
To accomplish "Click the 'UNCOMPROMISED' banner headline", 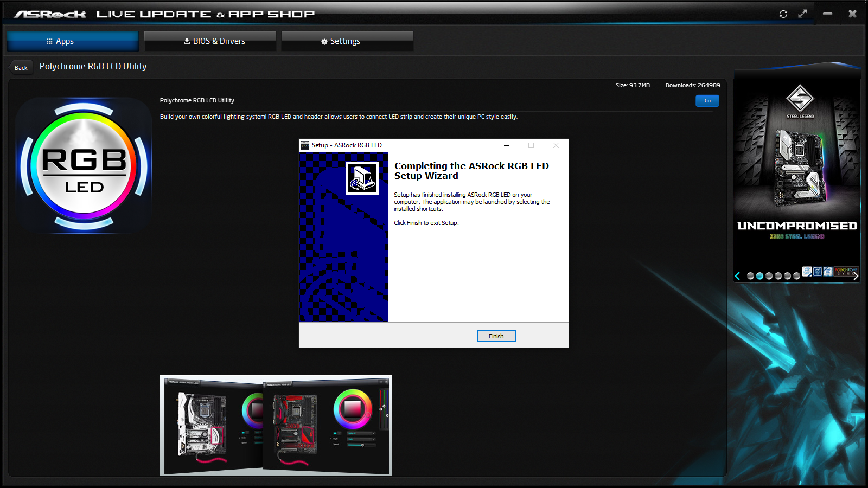I will pos(797,226).
